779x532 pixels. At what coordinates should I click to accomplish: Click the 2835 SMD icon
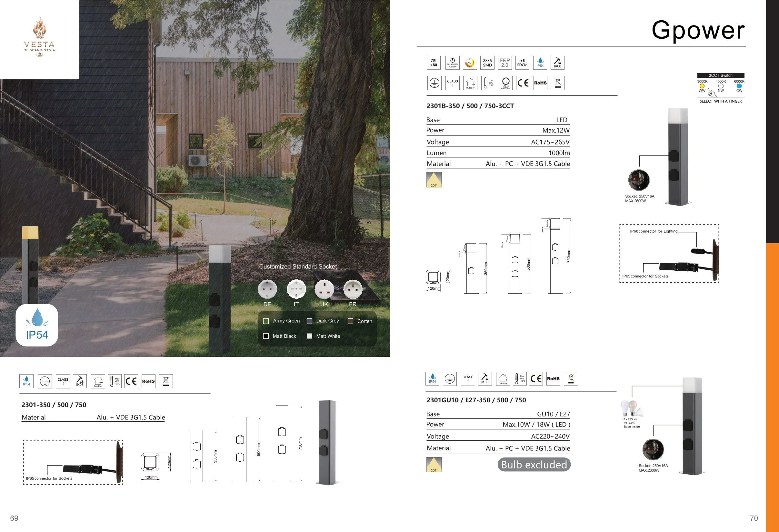point(487,63)
